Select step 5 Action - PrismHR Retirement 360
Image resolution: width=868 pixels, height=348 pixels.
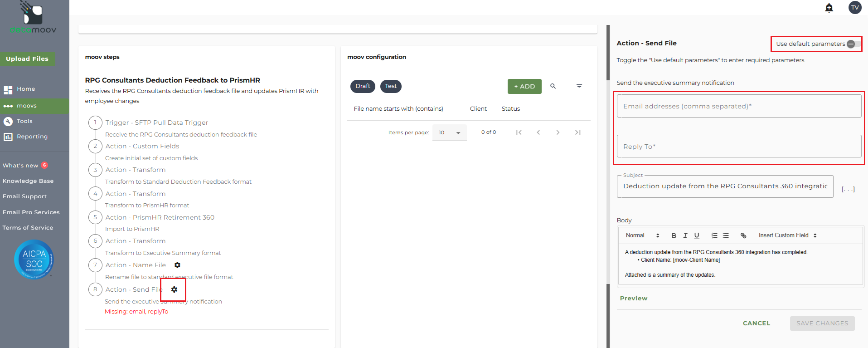(x=160, y=217)
